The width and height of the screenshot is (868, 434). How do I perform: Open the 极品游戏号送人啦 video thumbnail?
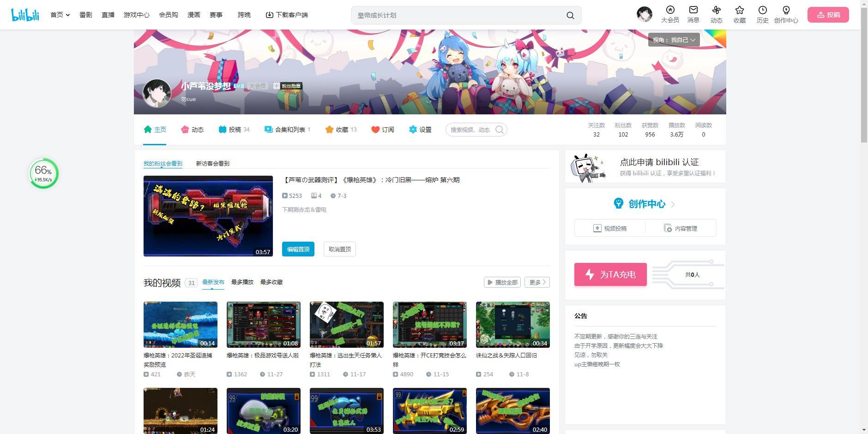coord(264,325)
